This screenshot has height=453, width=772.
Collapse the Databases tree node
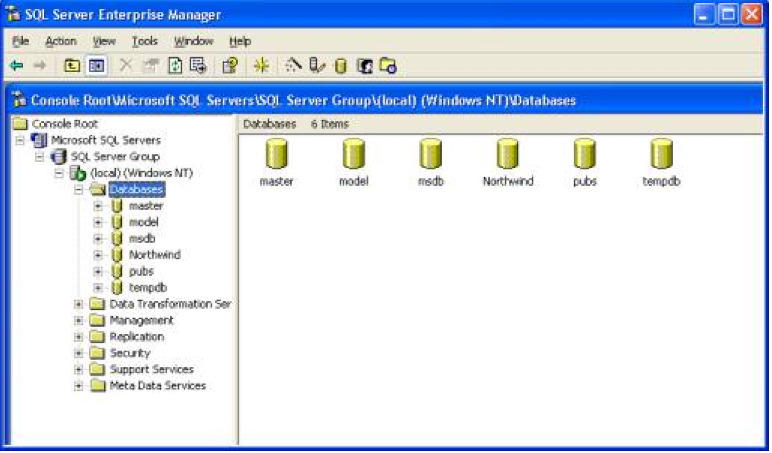79,189
